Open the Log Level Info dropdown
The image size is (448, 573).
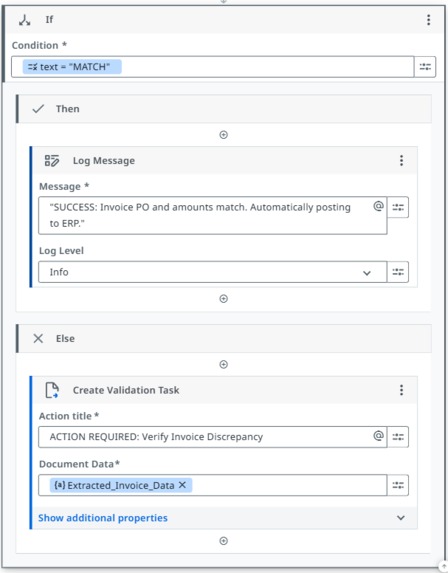(x=213, y=272)
